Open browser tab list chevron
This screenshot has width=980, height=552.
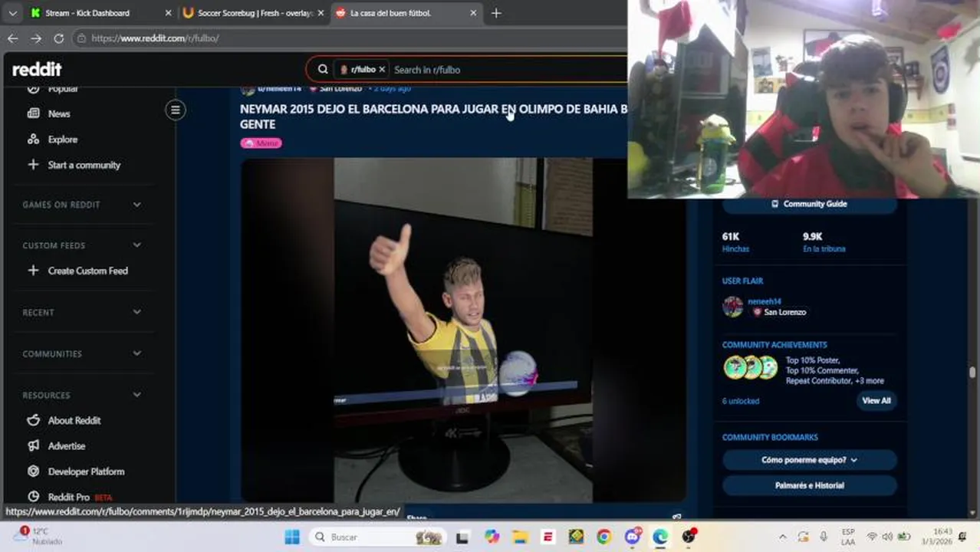12,13
